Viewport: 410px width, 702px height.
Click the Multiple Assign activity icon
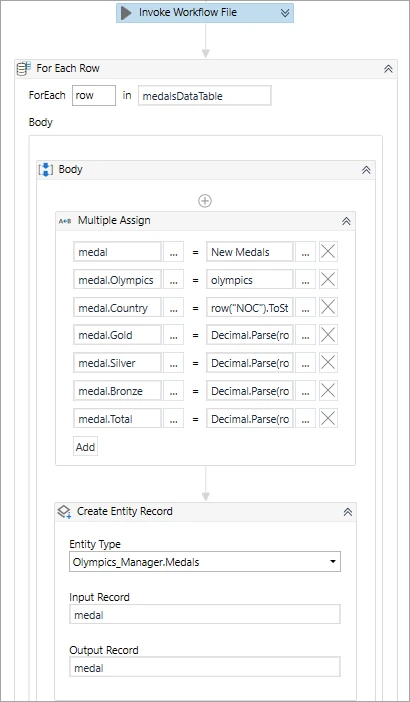point(65,221)
